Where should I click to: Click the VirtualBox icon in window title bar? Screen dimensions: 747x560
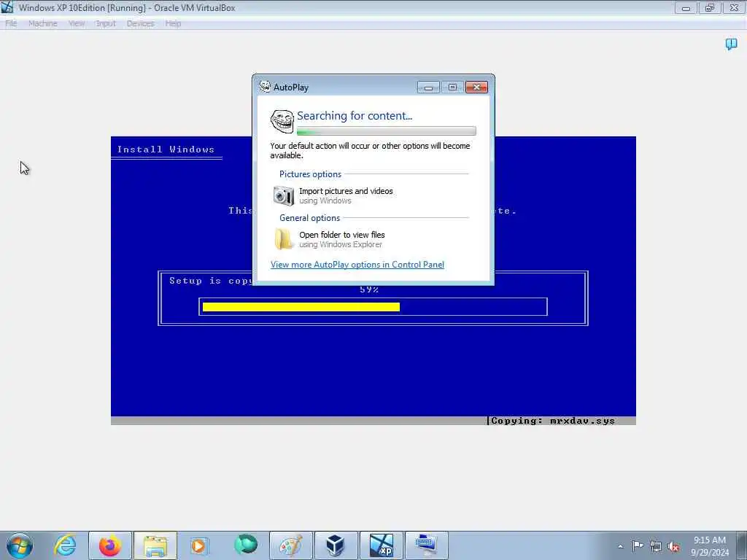(7, 7)
